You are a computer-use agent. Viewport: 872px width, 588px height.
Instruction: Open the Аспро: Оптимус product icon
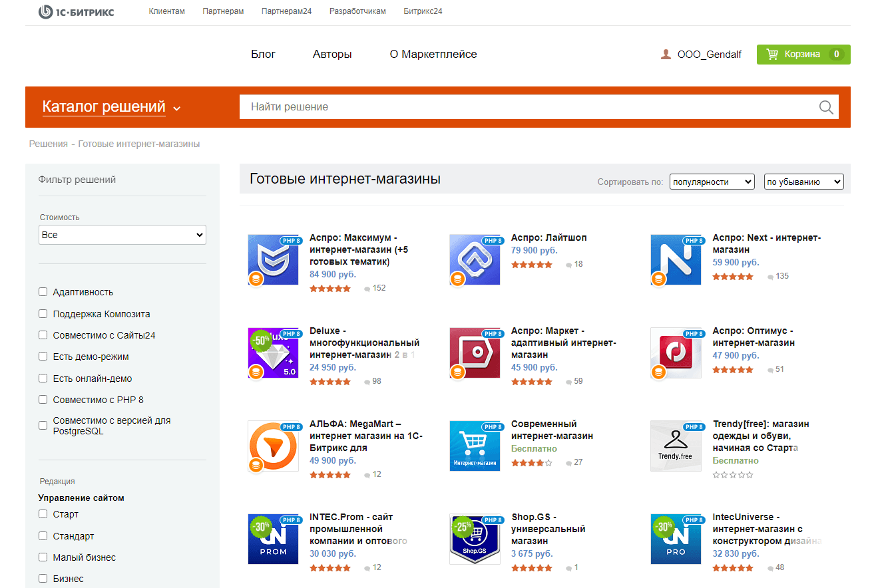pyautogui.click(x=676, y=353)
